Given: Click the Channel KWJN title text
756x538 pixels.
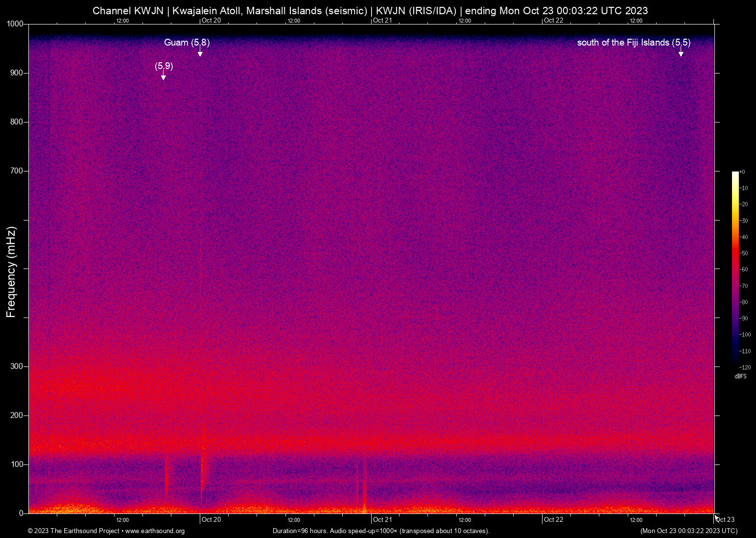Looking at the screenshot, I should coord(370,11).
